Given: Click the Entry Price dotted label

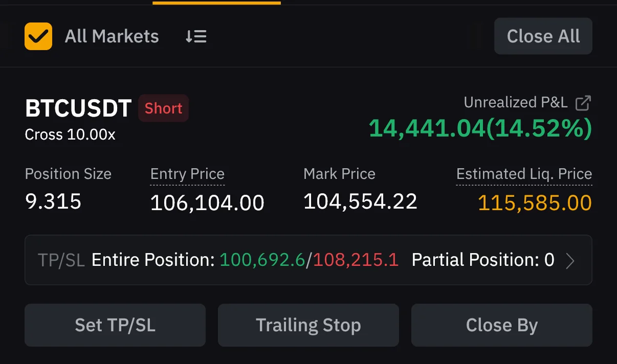Looking at the screenshot, I should (x=187, y=174).
